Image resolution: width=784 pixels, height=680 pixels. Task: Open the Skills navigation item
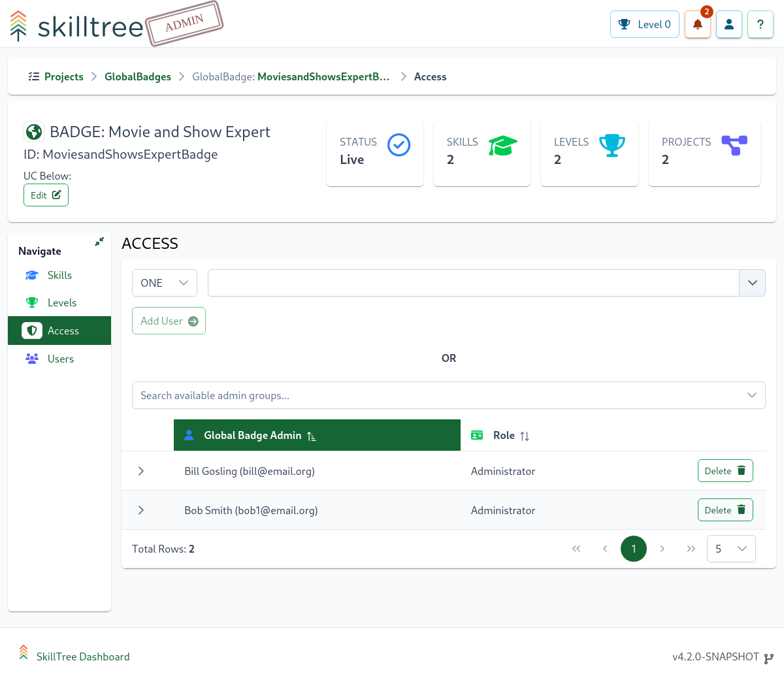tap(59, 276)
